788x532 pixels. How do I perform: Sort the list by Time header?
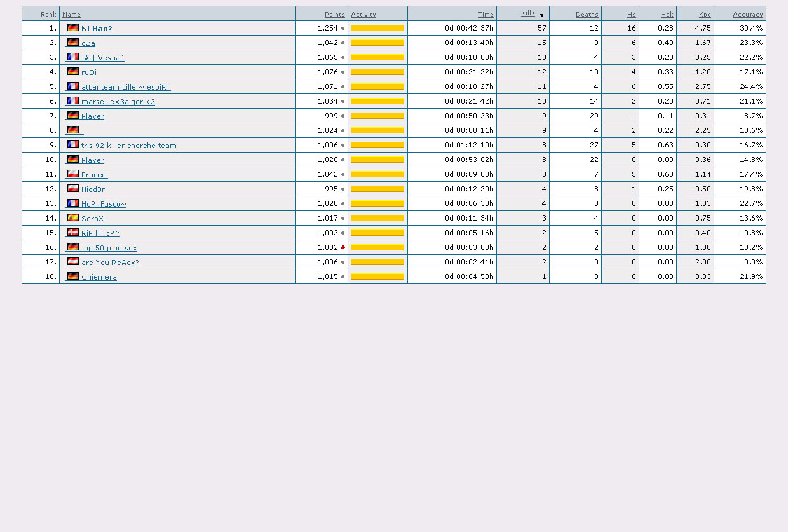point(486,15)
